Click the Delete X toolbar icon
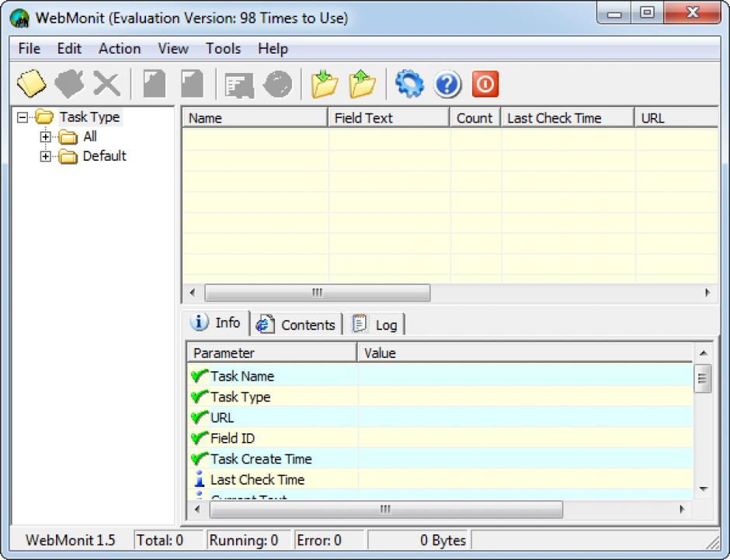 pyautogui.click(x=106, y=84)
